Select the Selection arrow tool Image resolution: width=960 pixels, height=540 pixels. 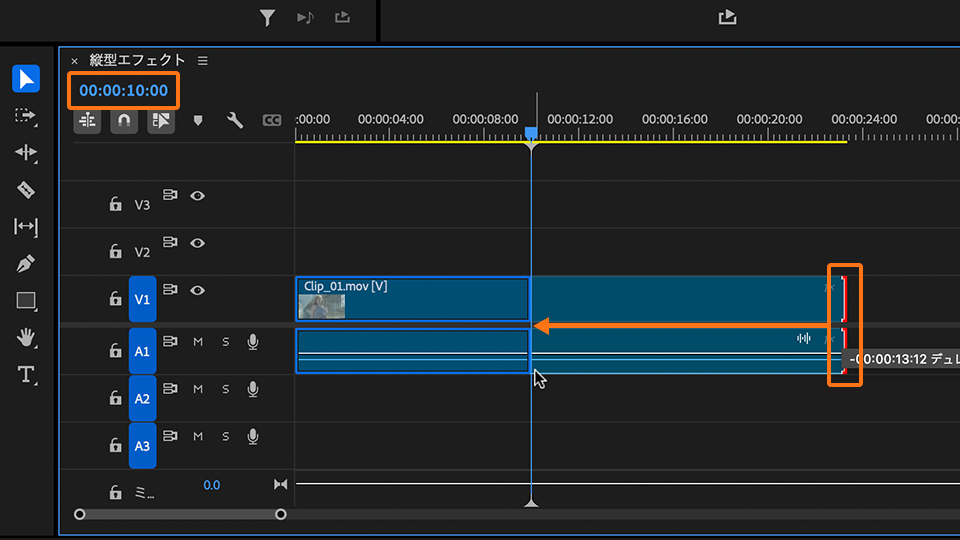tap(26, 78)
